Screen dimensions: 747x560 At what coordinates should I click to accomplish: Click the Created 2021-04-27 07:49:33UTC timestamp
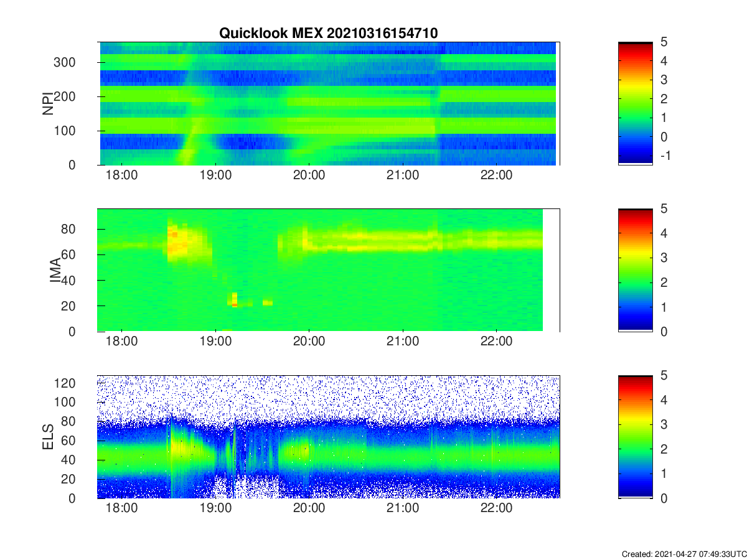coord(684,554)
